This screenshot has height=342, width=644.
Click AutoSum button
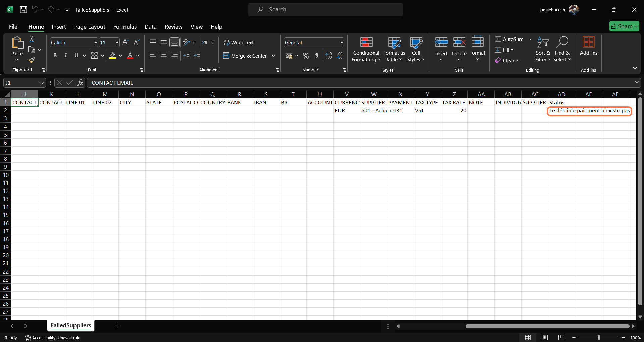point(509,39)
